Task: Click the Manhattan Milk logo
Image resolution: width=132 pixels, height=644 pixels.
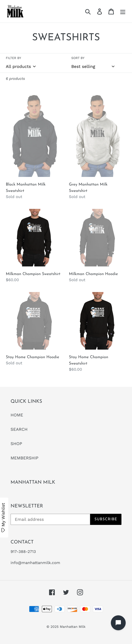Action: point(15,11)
